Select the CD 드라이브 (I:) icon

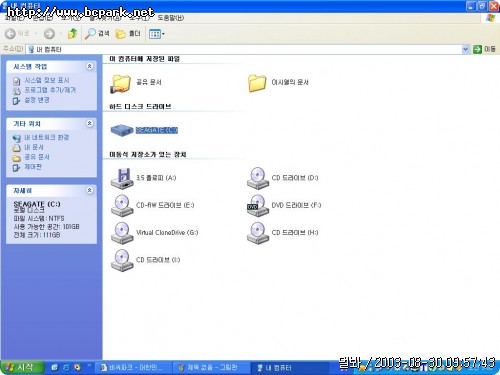coord(122,260)
